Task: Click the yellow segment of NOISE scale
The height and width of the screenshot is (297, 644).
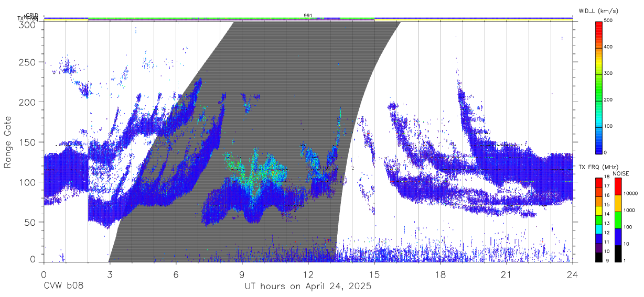Action: tap(618, 203)
